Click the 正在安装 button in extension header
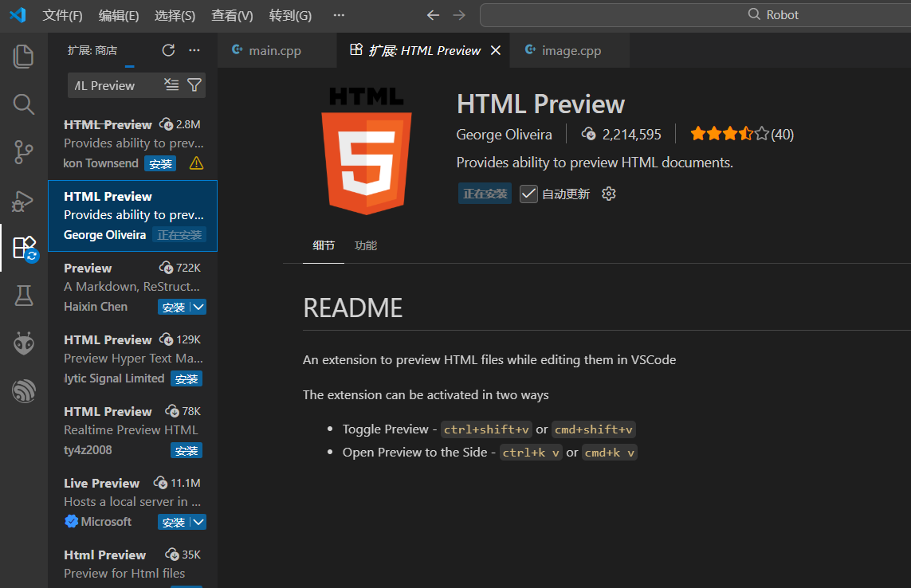 pos(485,194)
